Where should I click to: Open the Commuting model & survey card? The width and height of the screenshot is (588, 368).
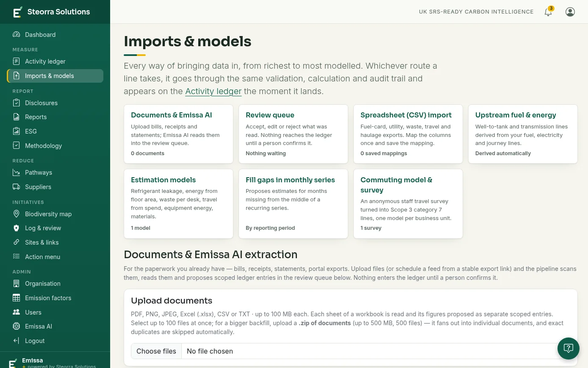(x=408, y=204)
